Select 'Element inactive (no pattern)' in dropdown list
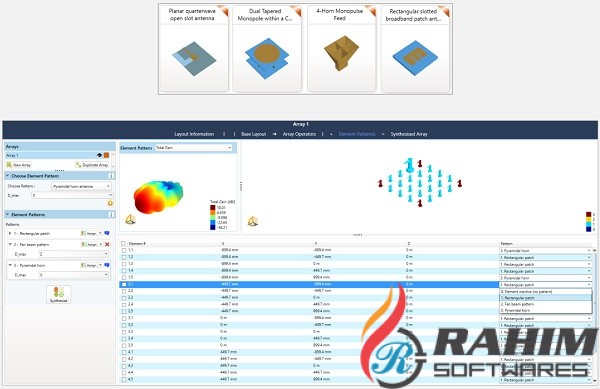The width and height of the screenshot is (600, 389). pos(546,291)
